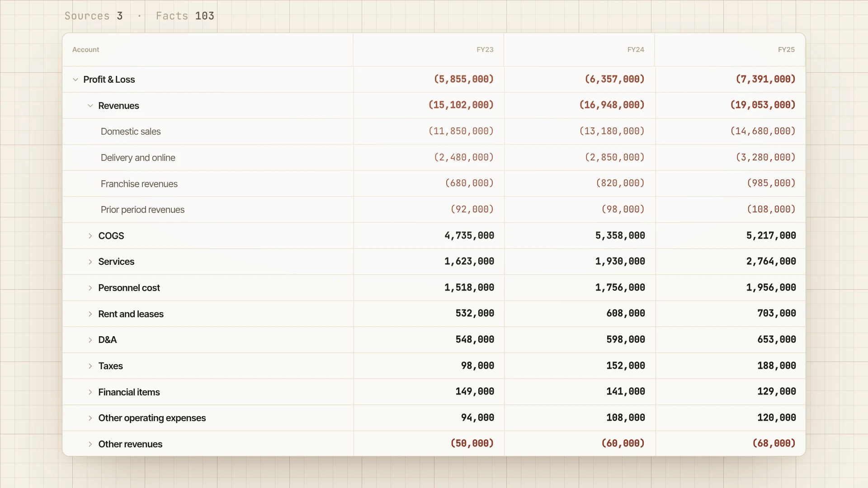
Task: Click Services FY25 value 2,764,000
Action: click(771, 261)
